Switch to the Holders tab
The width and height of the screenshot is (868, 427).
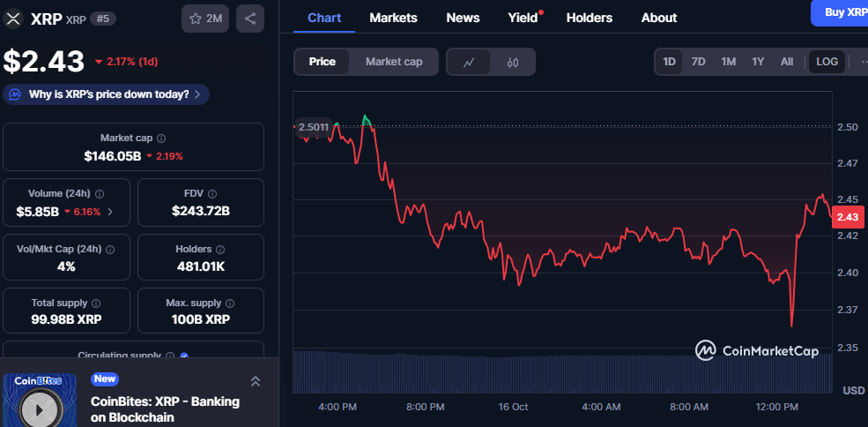tap(589, 18)
